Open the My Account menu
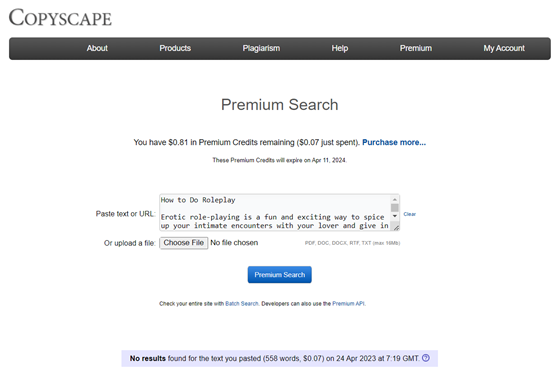The image size is (554, 379). point(504,48)
